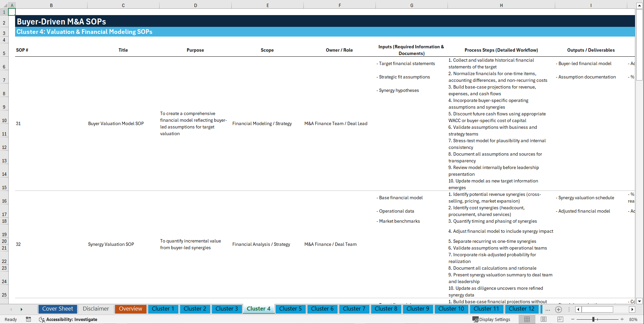
Task: Click the zoom slider handle
Action: pos(593,319)
